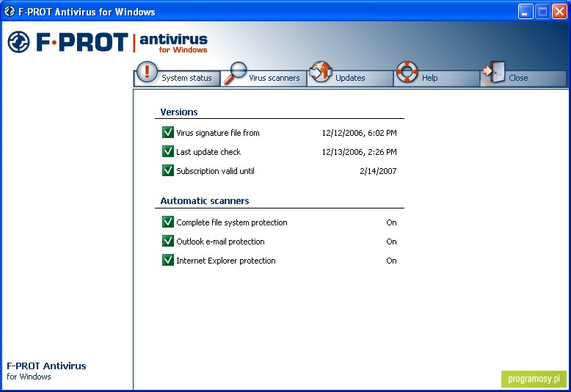The height and width of the screenshot is (392, 571).
Task: Click the date 12/13/2006, 2:26 PM
Action: pyautogui.click(x=359, y=152)
